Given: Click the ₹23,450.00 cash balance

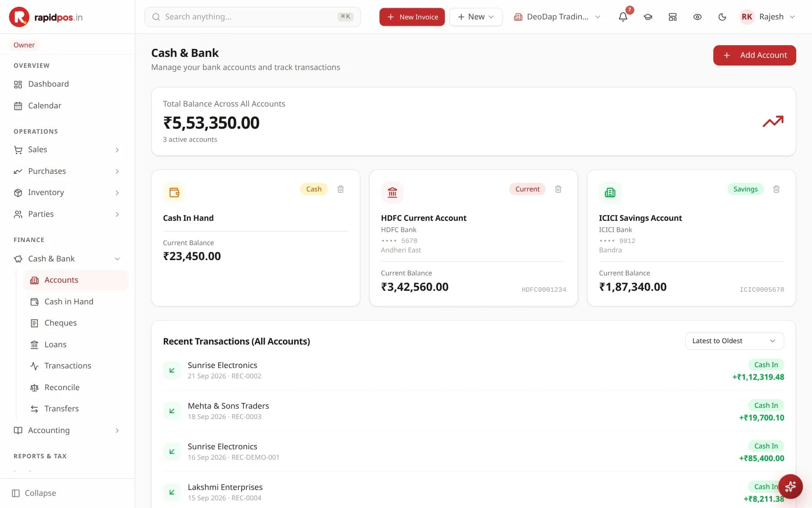Looking at the screenshot, I should click(192, 256).
